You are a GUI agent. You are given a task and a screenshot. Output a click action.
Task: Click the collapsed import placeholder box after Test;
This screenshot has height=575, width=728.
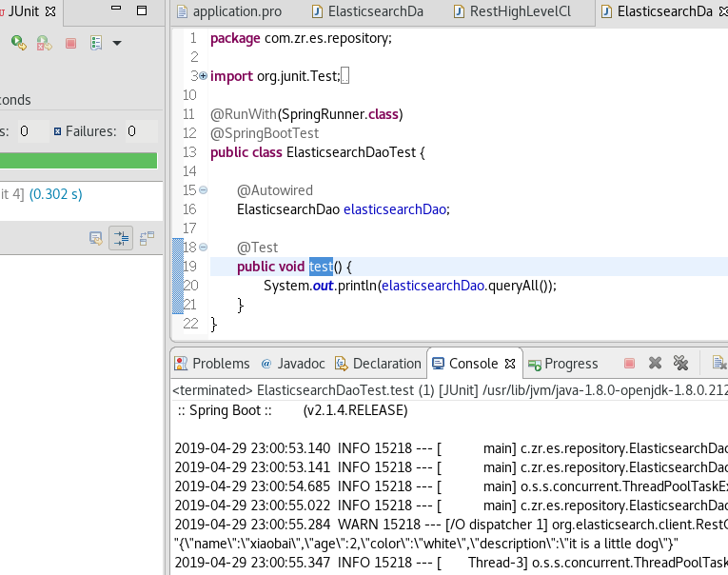[x=344, y=76]
